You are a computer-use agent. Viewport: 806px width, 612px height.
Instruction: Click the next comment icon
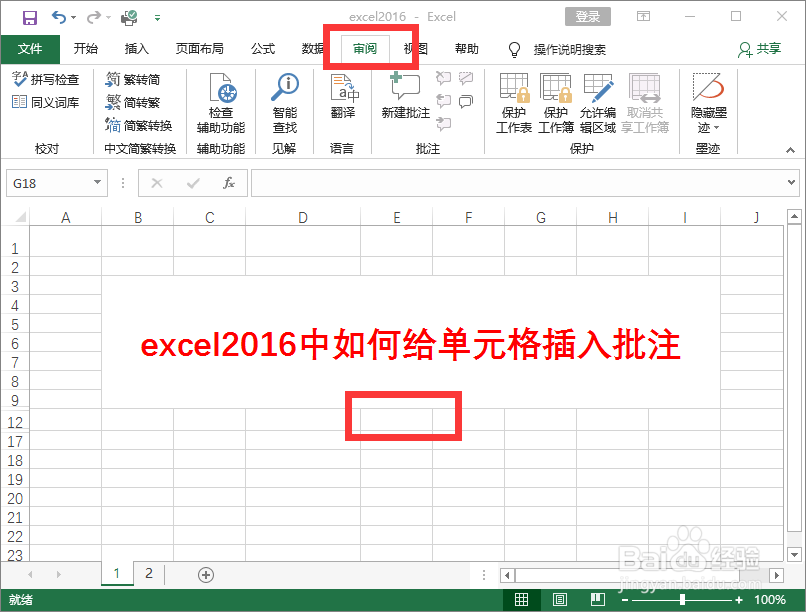click(444, 123)
